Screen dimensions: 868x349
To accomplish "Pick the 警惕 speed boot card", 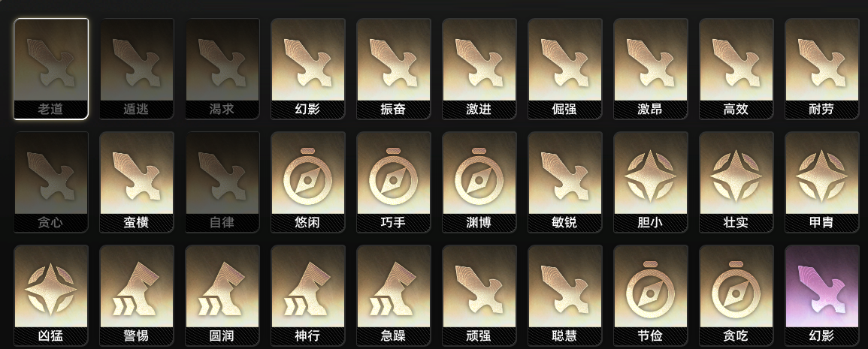I will (x=137, y=296).
